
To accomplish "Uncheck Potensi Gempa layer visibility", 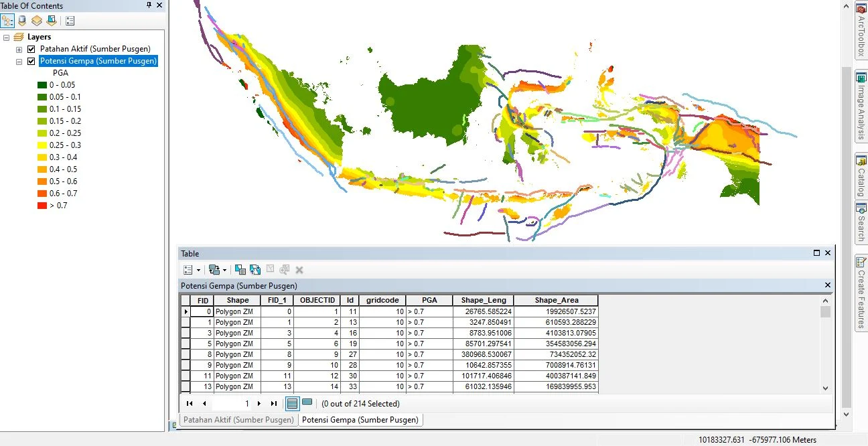I will coord(31,61).
